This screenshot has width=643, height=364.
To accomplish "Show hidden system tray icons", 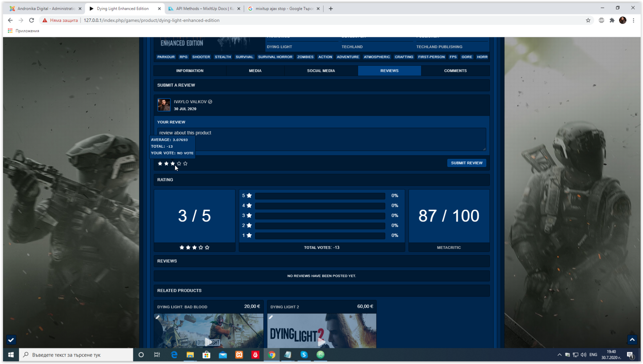I will point(559,355).
